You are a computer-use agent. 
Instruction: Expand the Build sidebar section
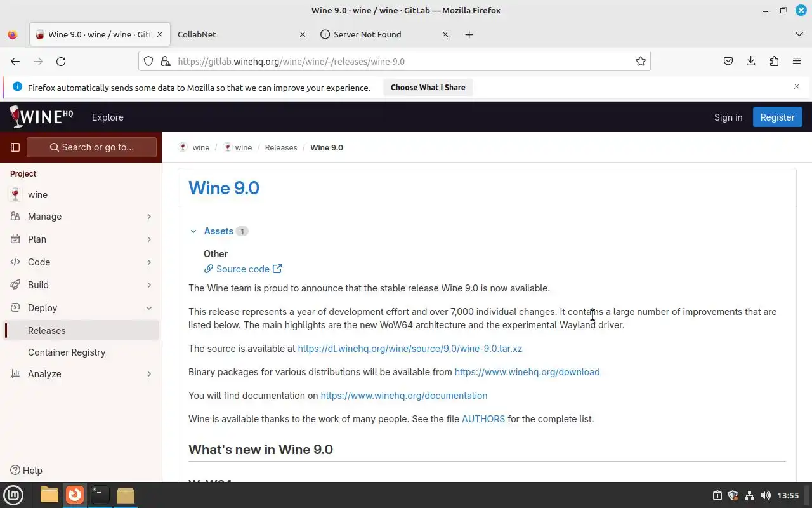(x=81, y=285)
